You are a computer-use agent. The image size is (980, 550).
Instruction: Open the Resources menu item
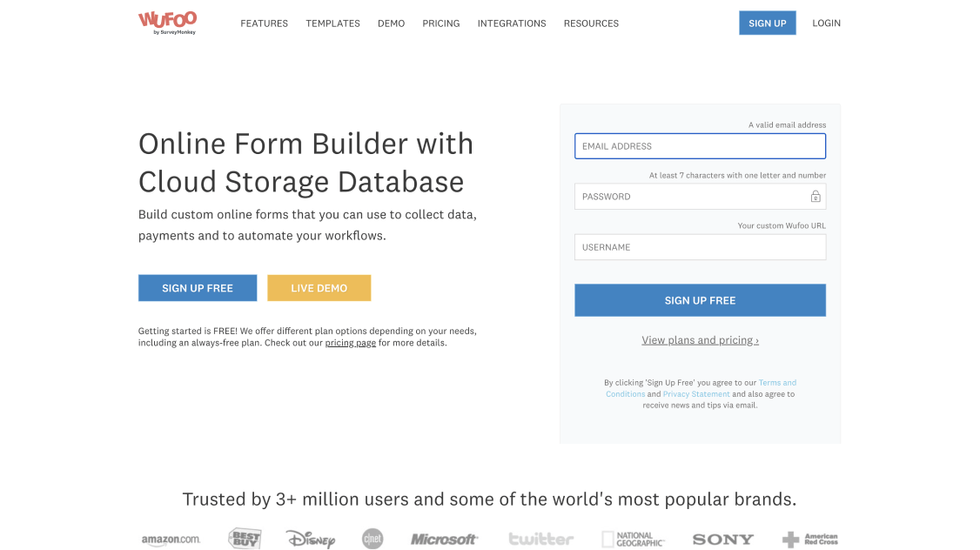591,23
